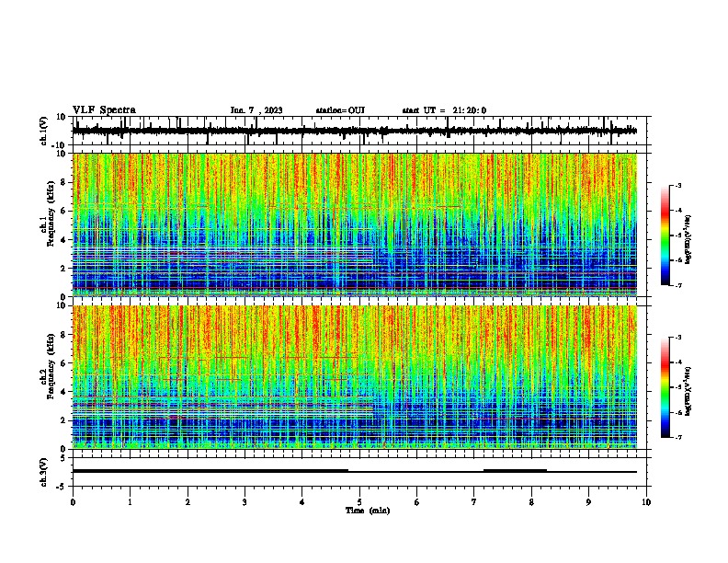Click "-7" on the ch.2 color scale
Viewport: 728px width, 563px height.
coord(678,437)
